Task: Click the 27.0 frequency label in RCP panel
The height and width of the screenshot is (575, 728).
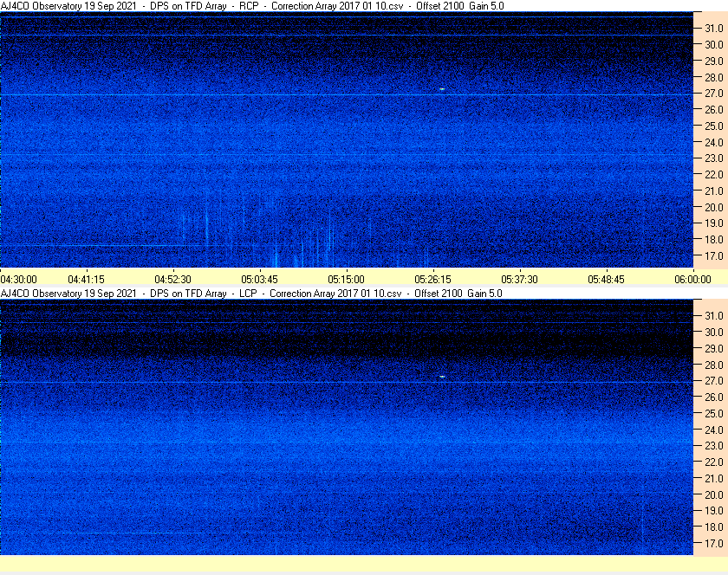Action: tap(714, 94)
